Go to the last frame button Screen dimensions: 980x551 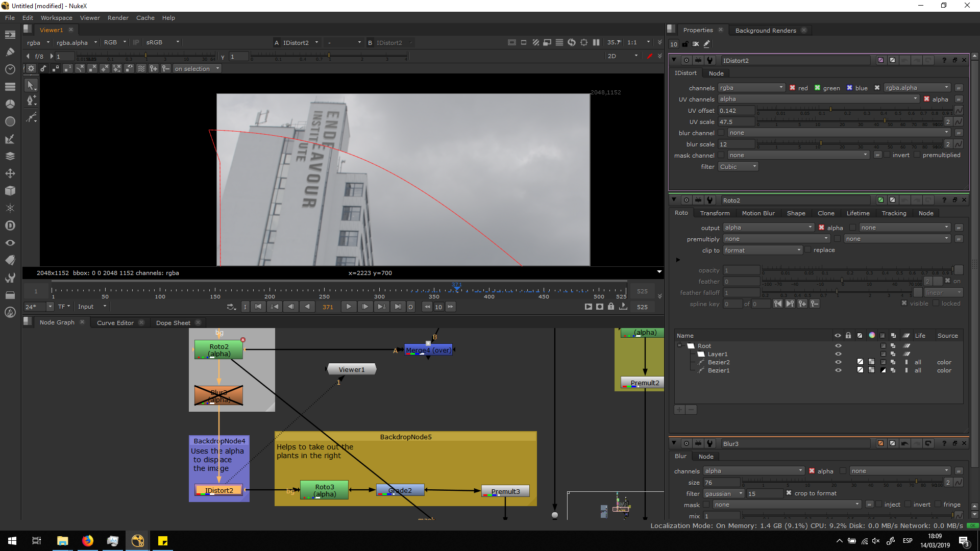[x=398, y=307]
